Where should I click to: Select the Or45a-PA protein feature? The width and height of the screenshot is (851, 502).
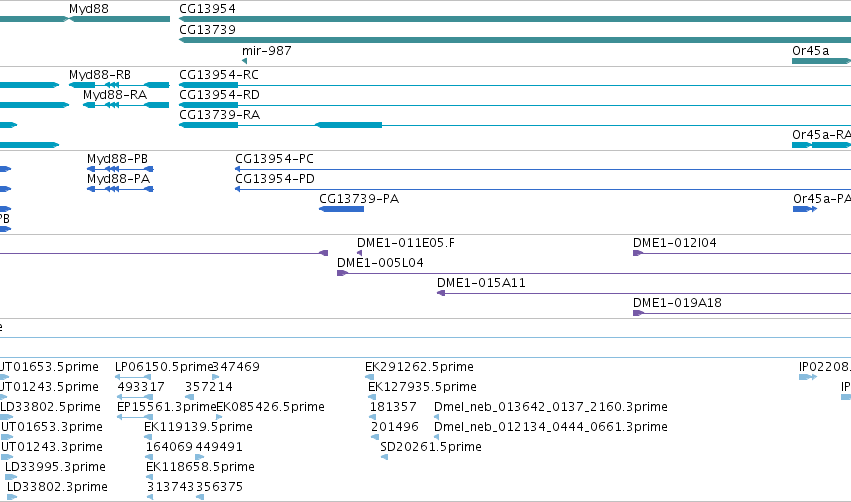coord(805,209)
